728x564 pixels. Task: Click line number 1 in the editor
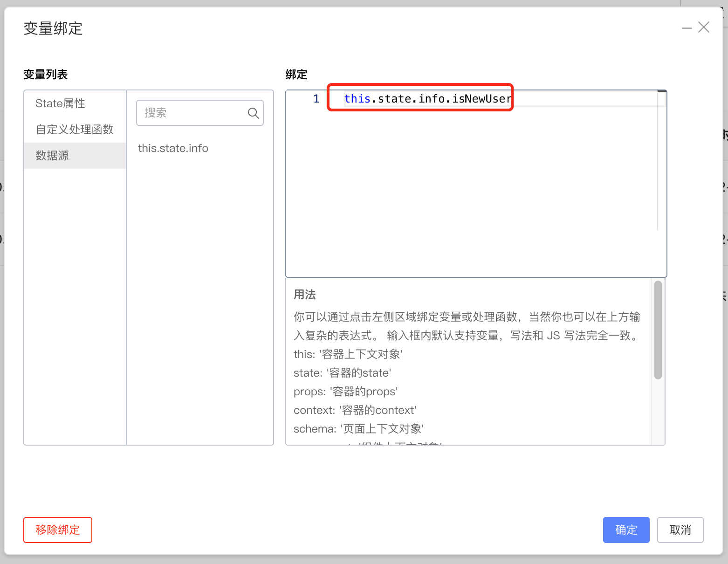(316, 98)
